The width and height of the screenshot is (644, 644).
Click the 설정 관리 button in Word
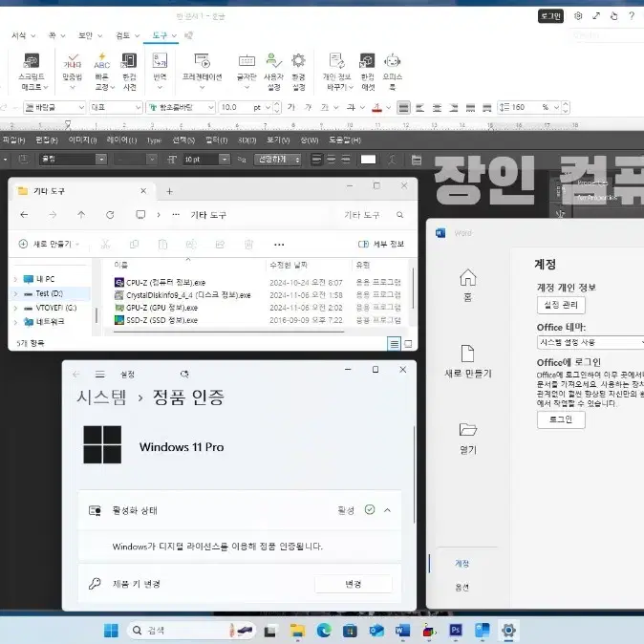(561, 305)
